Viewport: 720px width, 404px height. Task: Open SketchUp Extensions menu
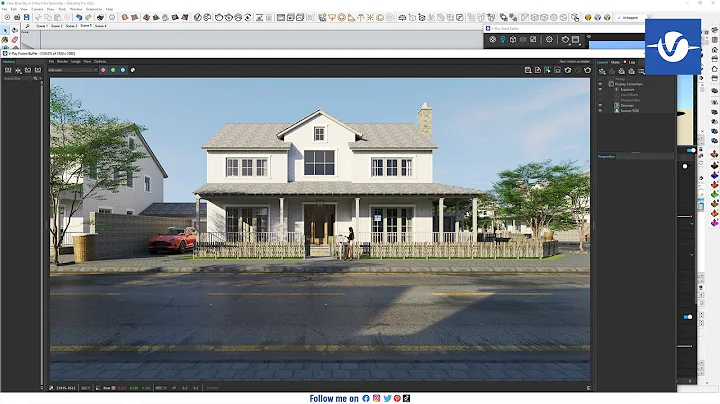94,9
